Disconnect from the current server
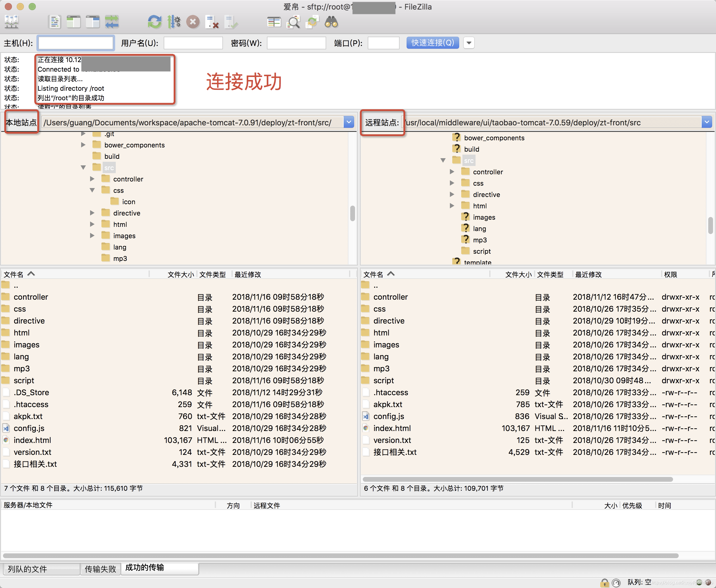The width and height of the screenshot is (716, 588). [212, 22]
